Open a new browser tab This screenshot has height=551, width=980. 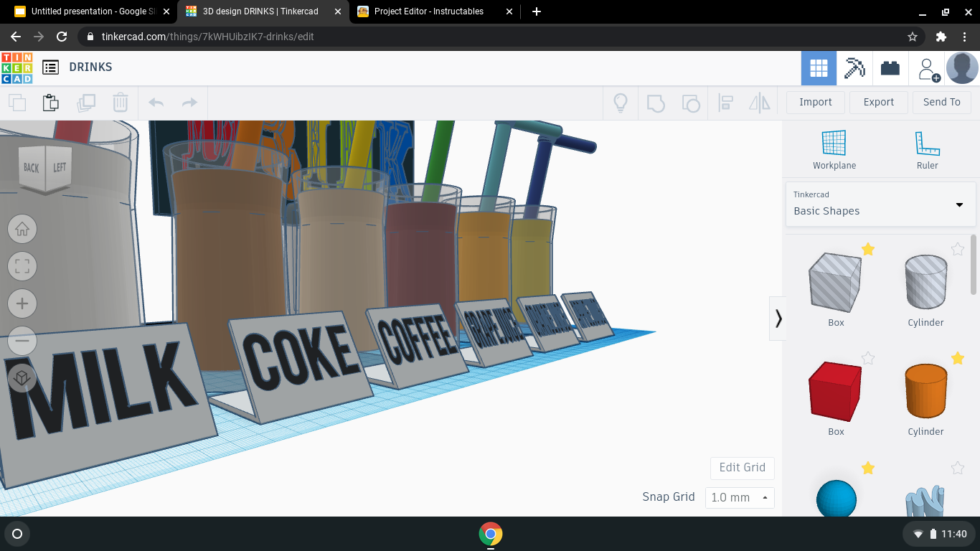(537, 11)
